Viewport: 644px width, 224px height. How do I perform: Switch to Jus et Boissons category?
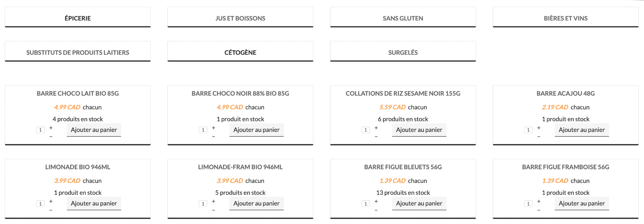coord(240,18)
